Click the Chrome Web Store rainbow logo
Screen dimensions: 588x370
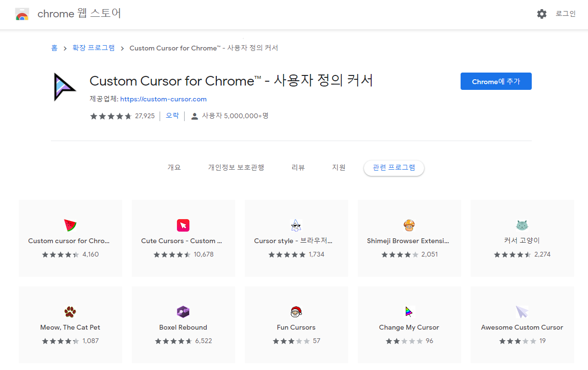pos(22,14)
